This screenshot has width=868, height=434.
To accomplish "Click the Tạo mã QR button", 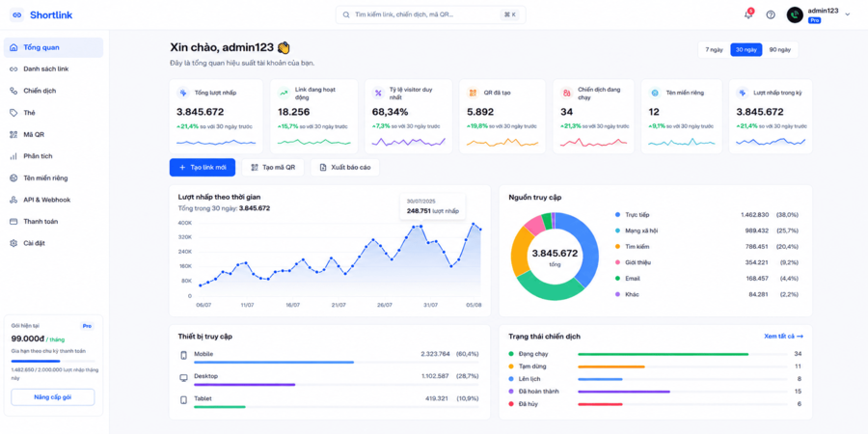I will 273,167.
